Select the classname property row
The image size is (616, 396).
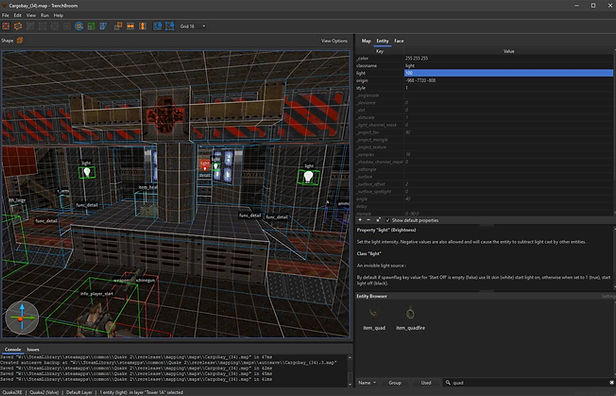point(484,66)
